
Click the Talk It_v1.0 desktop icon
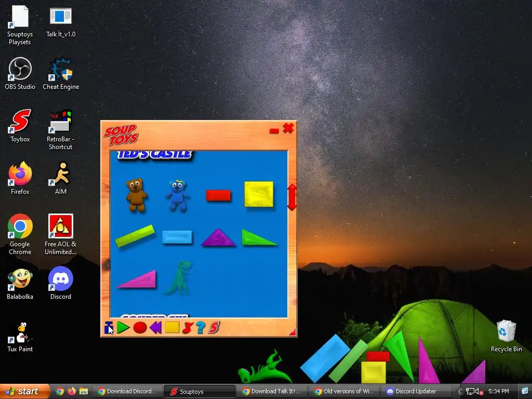point(61,22)
